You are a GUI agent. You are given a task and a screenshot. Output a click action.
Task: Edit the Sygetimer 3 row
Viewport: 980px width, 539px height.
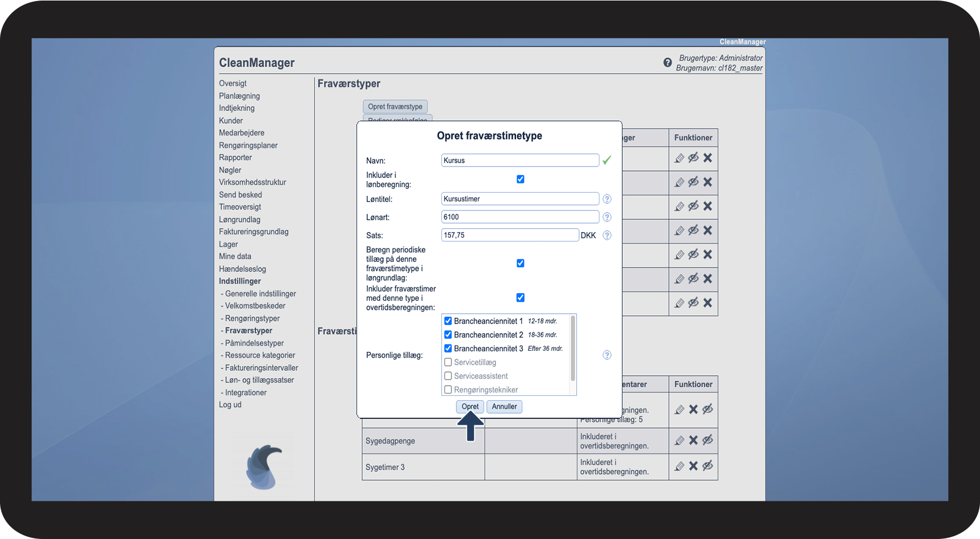679,466
